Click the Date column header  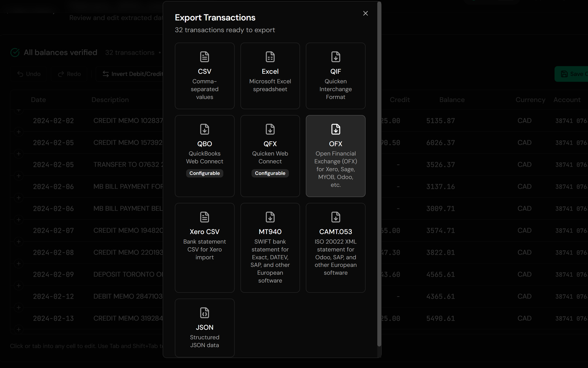pos(38,100)
